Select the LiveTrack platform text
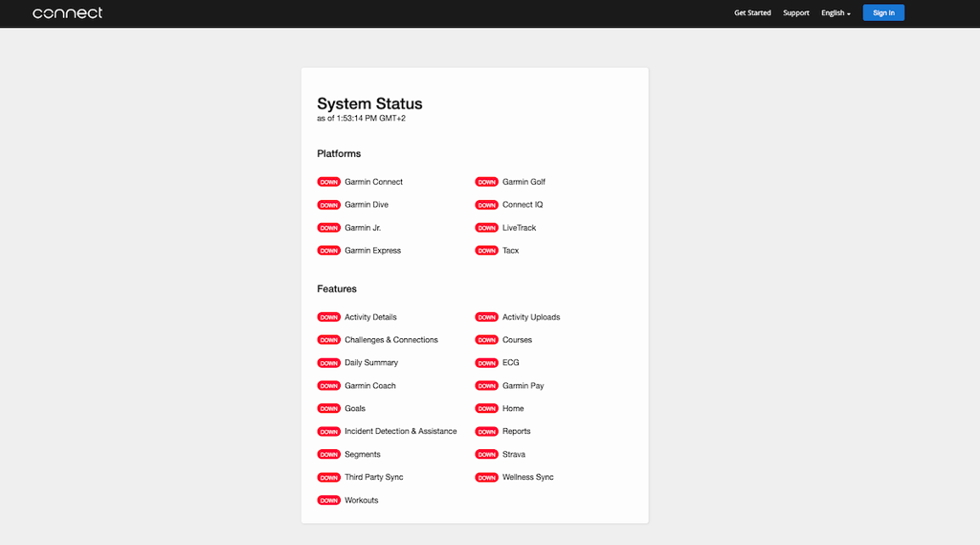The height and width of the screenshot is (545, 980). coord(520,228)
